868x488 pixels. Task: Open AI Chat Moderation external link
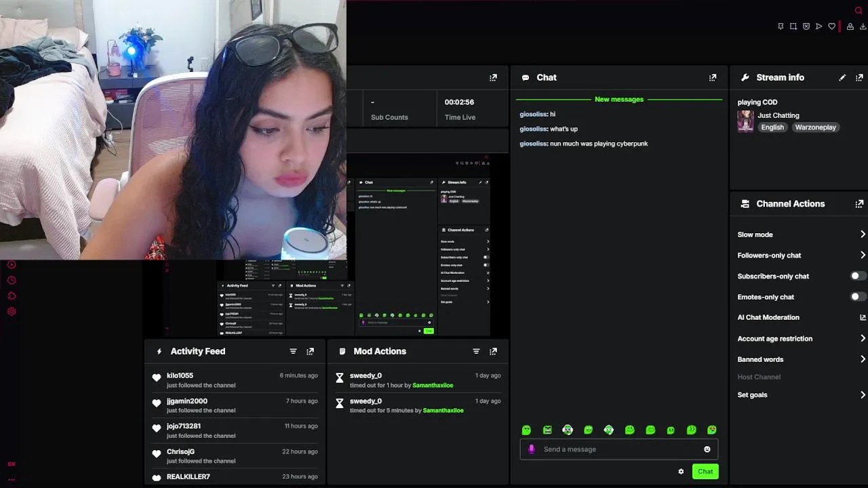coord(863,317)
